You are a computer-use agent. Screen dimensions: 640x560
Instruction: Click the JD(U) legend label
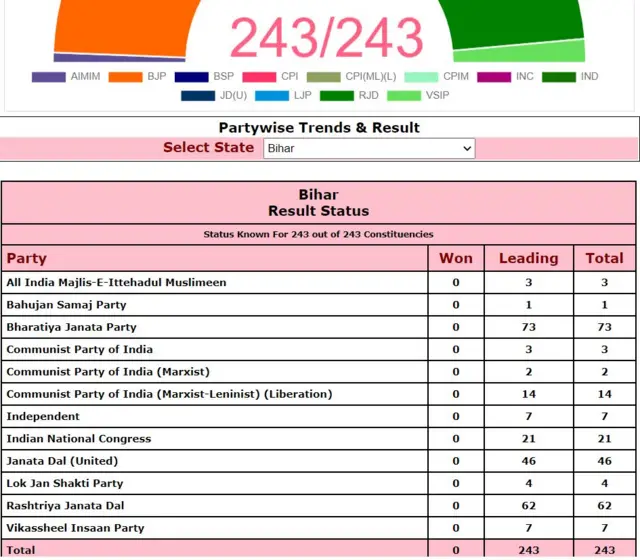point(233,96)
